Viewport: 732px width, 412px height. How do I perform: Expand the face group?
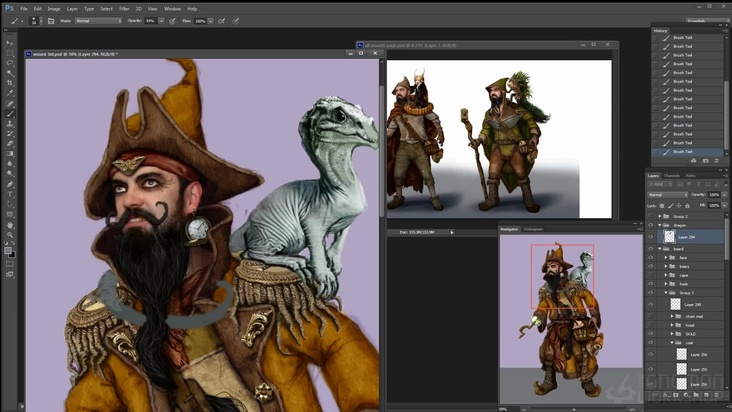point(666,258)
